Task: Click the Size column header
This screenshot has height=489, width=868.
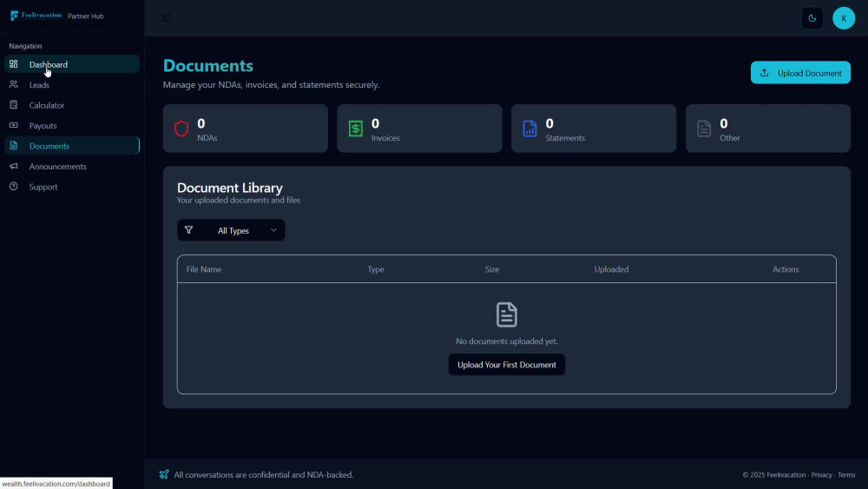Action: (x=492, y=269)
